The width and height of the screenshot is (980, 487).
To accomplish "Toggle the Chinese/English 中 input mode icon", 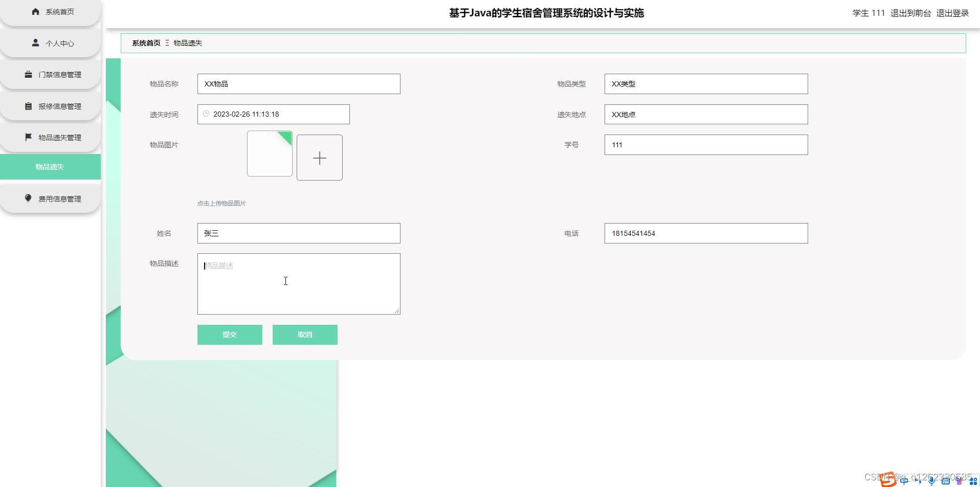I will (x=904, y=480).
